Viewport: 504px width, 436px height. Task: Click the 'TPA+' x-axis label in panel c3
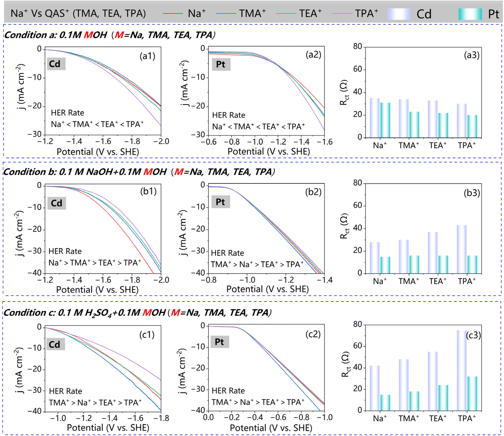click(x=467, y=418)
